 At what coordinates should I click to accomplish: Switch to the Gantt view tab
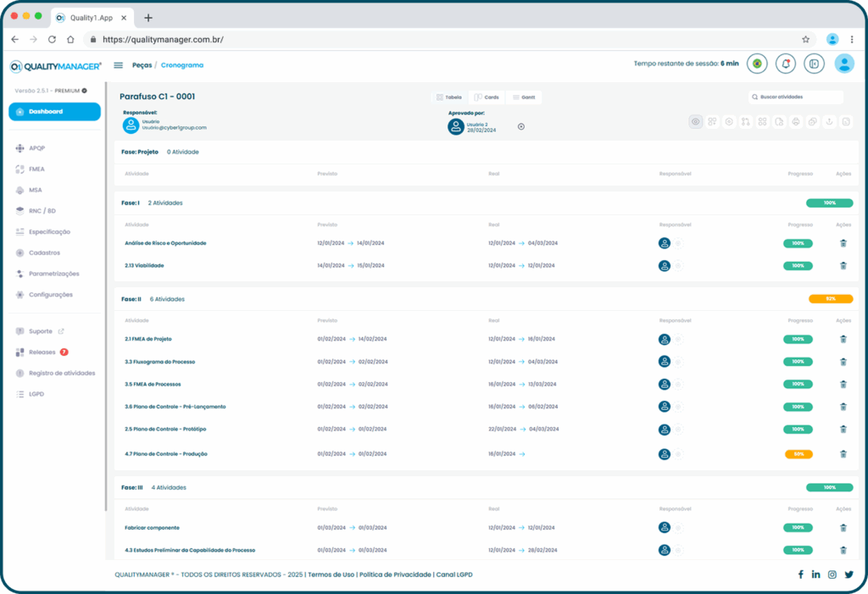[x=523, y=97]
